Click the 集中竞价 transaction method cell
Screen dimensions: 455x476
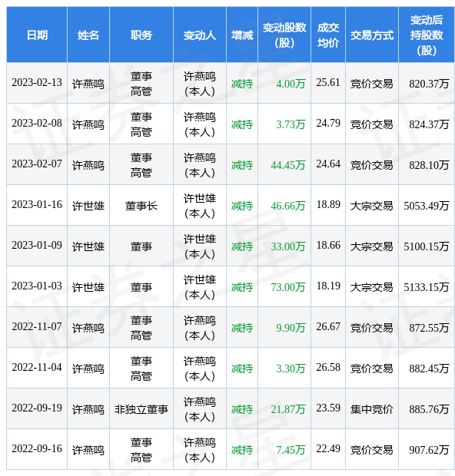coord(372,409)
